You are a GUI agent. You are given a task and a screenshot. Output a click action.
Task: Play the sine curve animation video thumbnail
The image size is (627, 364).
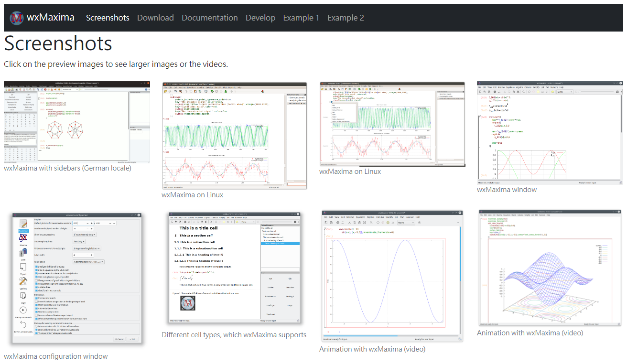coord(392,277)
